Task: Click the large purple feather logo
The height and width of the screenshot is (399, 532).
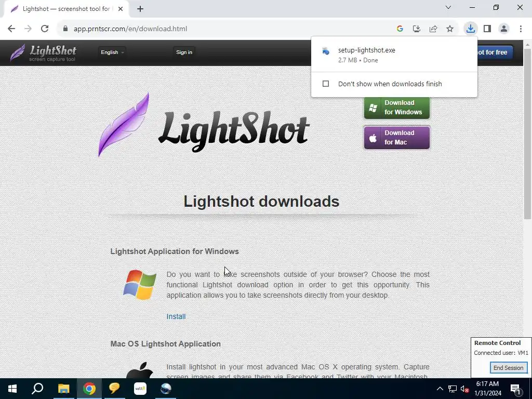Action: click(x=124, y=125)
